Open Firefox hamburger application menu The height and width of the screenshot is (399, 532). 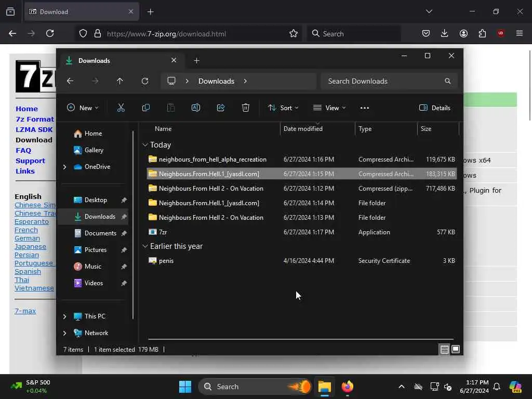tap(520, 33)
